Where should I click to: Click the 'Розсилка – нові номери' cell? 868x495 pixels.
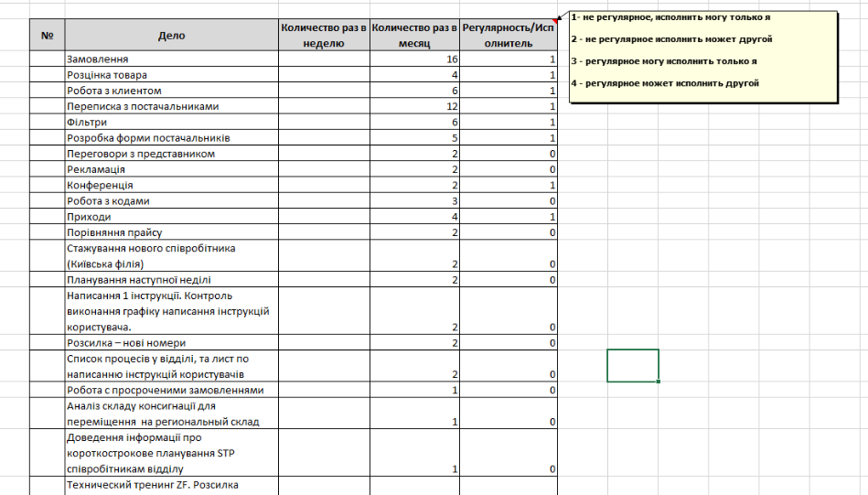(x=172, y=343)
